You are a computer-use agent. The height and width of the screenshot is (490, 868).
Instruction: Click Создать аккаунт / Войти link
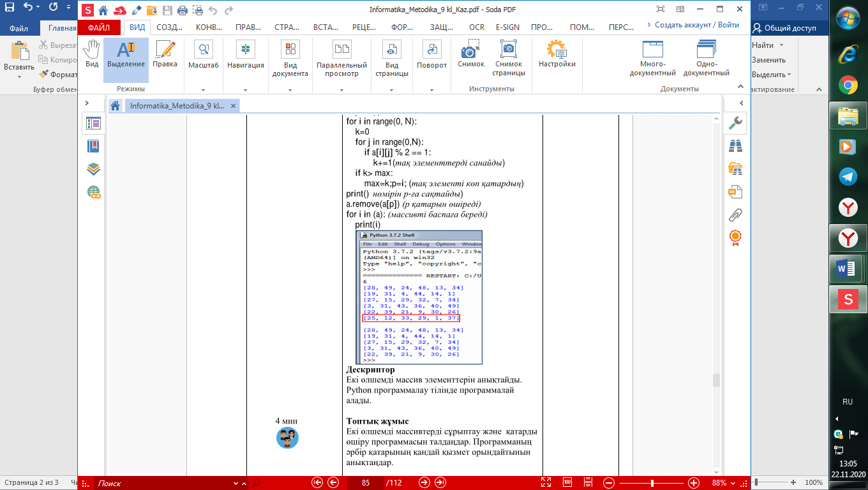coord(696,25)
